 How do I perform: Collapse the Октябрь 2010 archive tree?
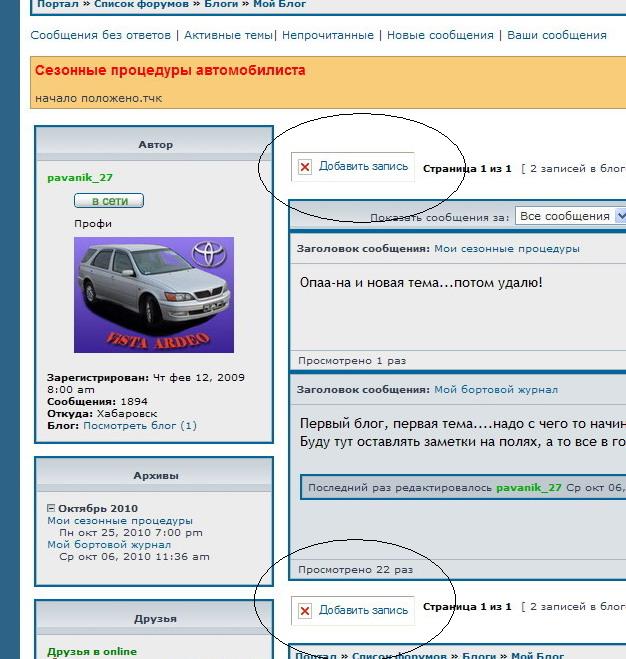click(x=51, y=508)
